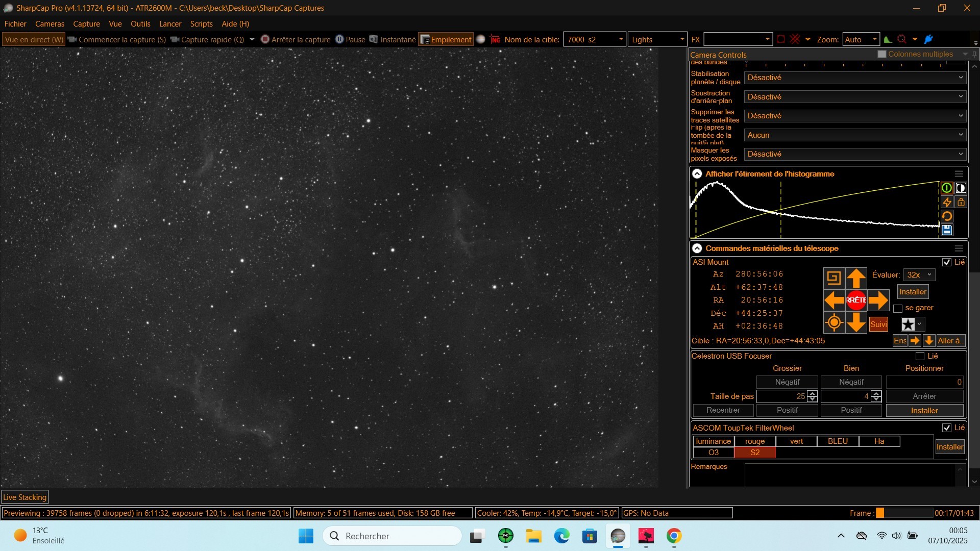Screen dimensions: 980x551
Task: Open the Outils menu
Action: click(x=140, y=24)
